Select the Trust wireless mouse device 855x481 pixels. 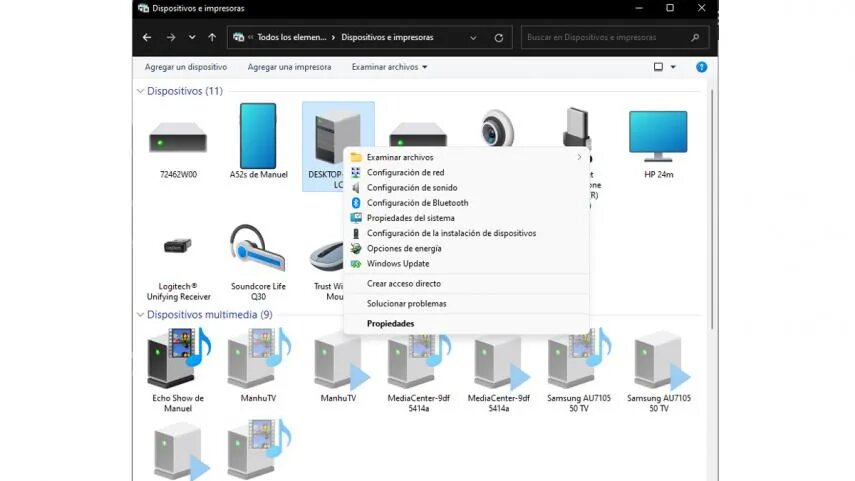327,256
